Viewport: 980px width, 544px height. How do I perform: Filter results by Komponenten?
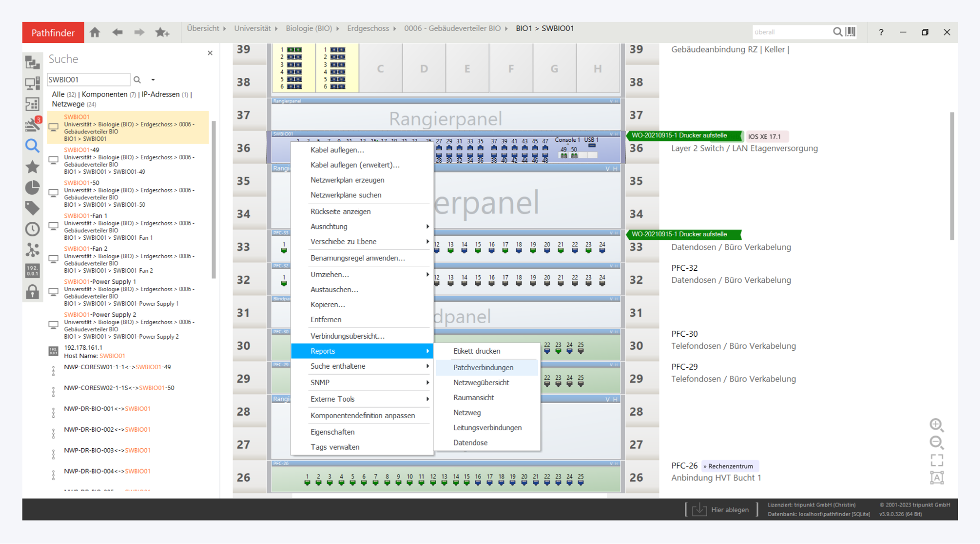[x=104, y=94]
